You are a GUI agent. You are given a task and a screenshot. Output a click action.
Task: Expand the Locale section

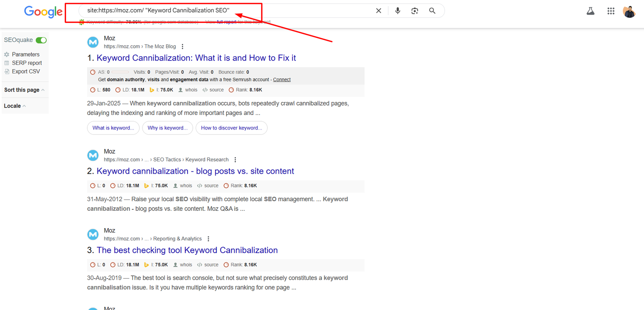click(x=15, y=106)
